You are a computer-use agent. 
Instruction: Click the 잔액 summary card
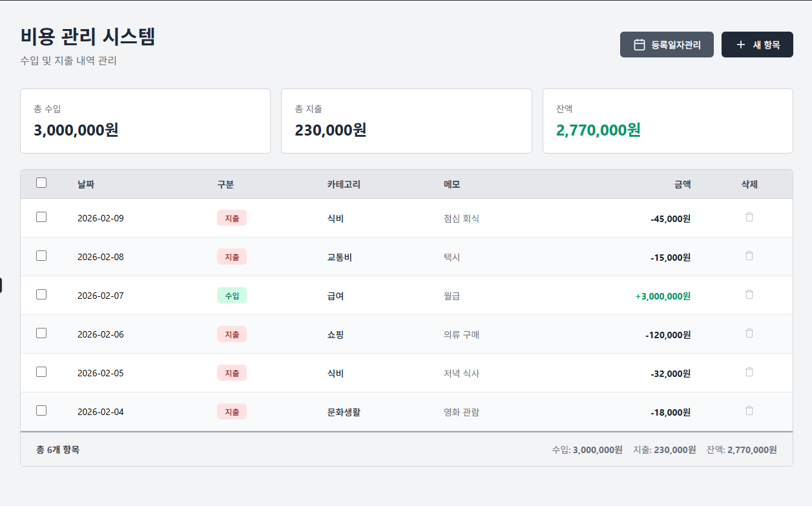pos(667,121)
